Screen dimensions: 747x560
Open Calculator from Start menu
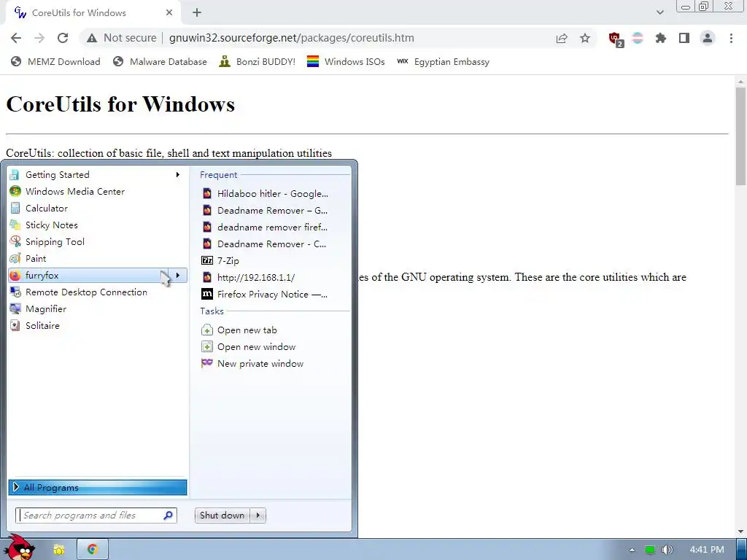[97, 208]
